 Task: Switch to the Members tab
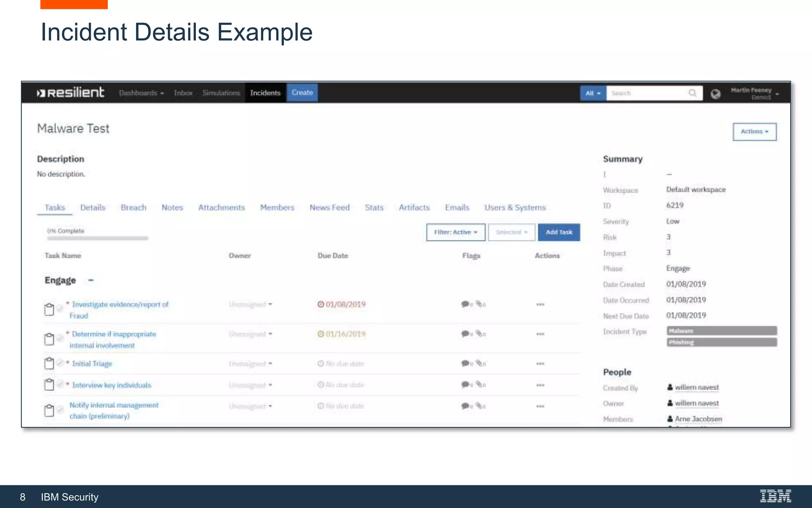pos(277,208)
